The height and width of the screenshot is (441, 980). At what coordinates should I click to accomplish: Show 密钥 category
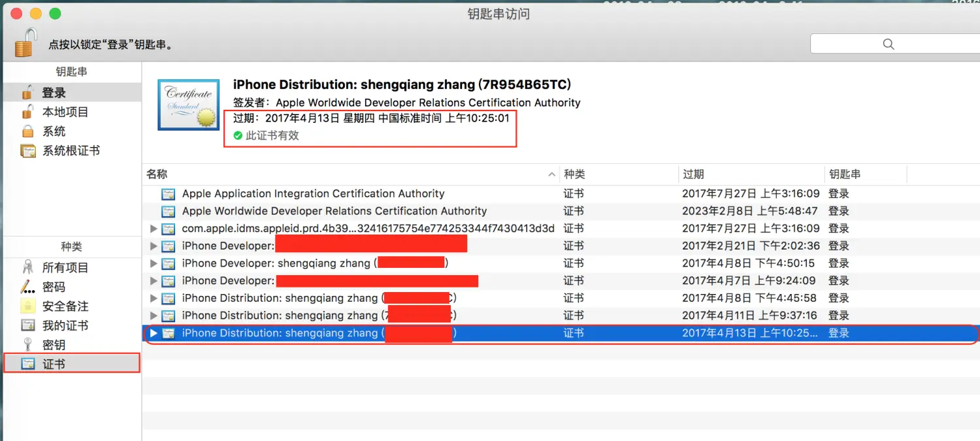click(72, 344)
